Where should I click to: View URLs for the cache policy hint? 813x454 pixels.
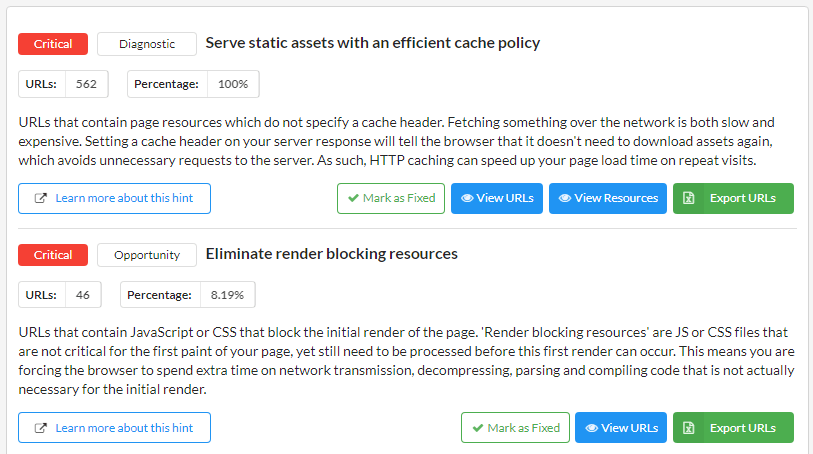497,198
